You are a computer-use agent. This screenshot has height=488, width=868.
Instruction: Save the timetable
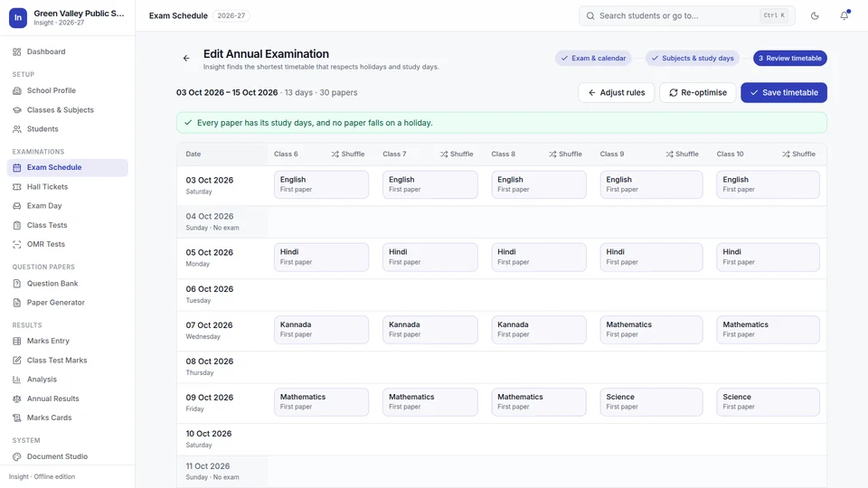784,92
